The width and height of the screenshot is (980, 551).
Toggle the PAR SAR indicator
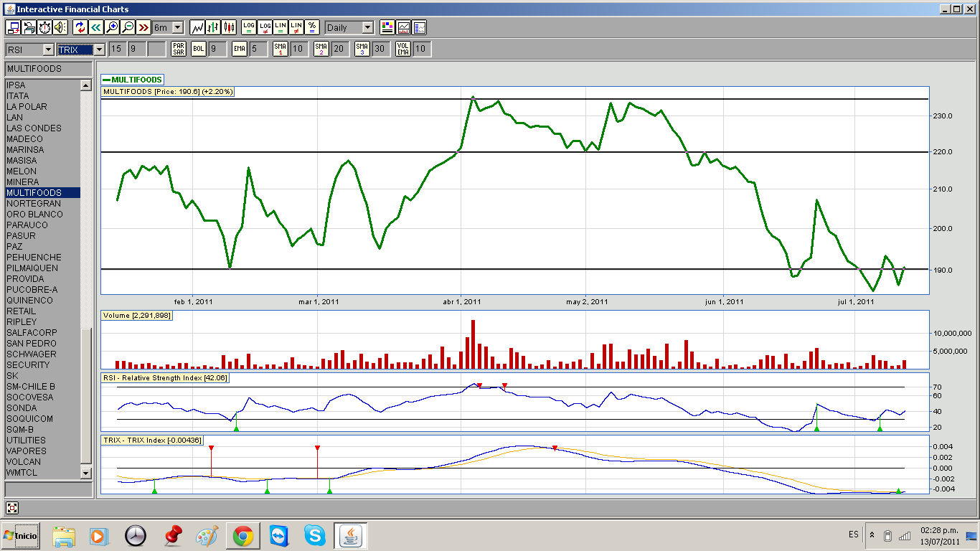[179, 49]
